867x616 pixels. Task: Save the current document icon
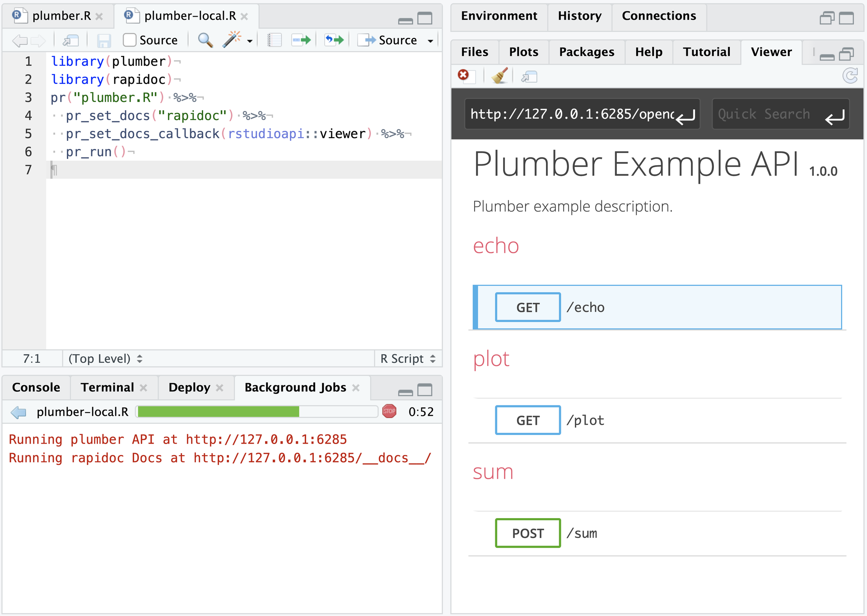tap(104, 41)
